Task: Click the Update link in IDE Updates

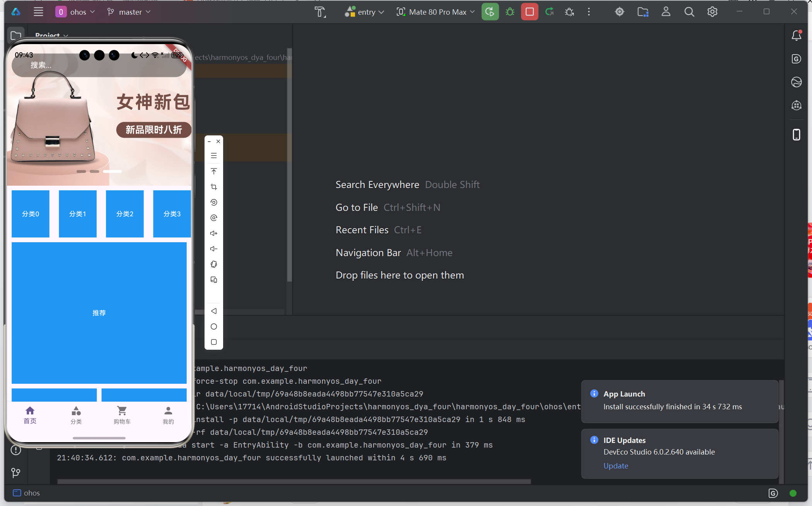Action: (x=616, y=466)
